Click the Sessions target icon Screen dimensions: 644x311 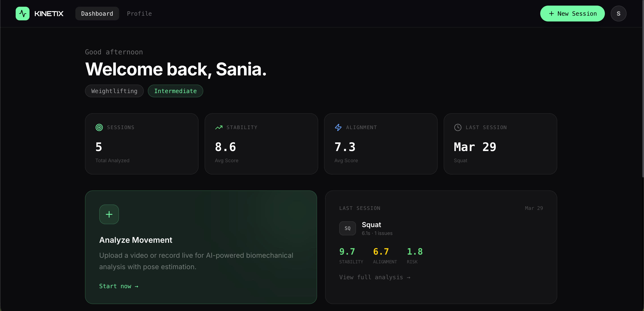coord(99,127)
